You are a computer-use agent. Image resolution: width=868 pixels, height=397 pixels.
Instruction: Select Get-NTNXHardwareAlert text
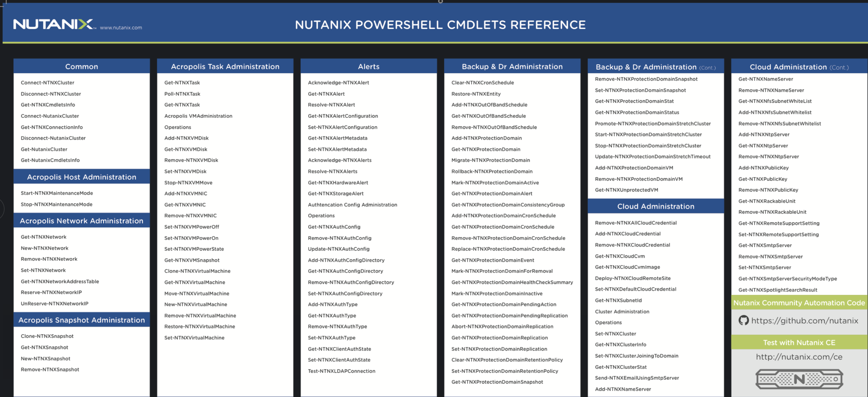[338, 183]
